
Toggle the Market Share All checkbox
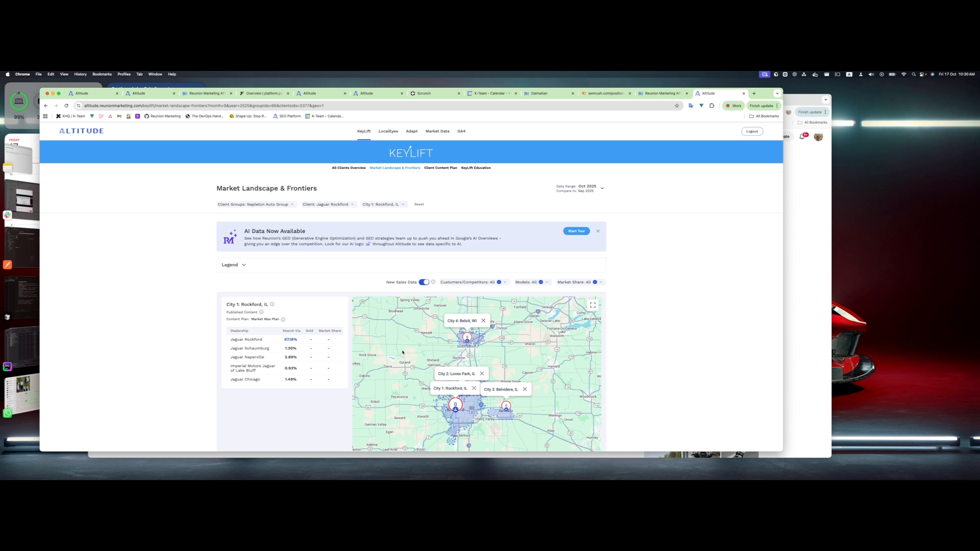[594, 282]
